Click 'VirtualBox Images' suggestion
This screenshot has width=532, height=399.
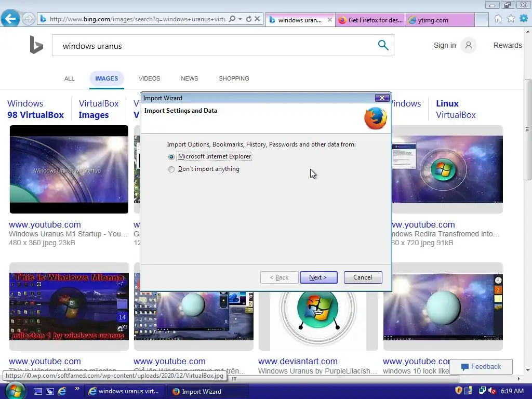[99, 109]
